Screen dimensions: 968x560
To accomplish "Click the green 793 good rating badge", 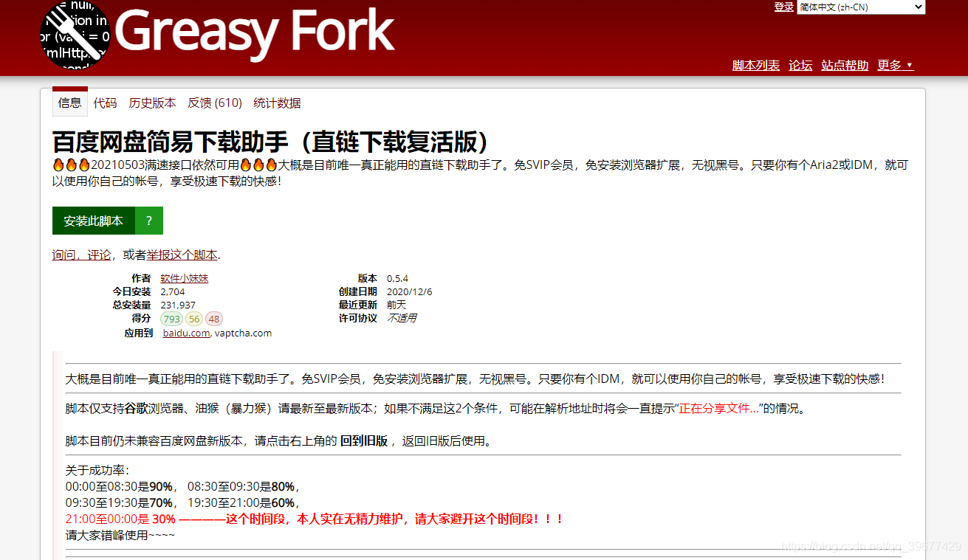I will [x=171, y=319].
